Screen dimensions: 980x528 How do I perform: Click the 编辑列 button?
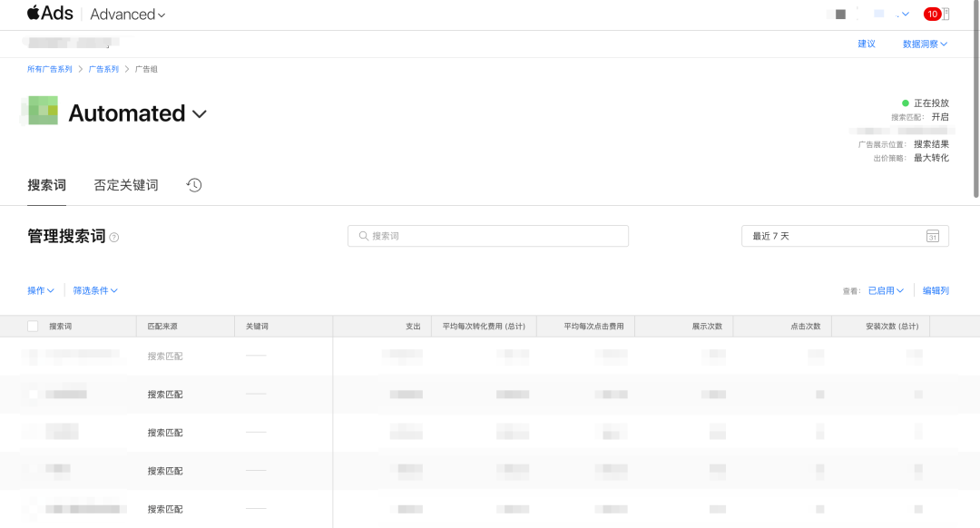(x=936, y=290)
